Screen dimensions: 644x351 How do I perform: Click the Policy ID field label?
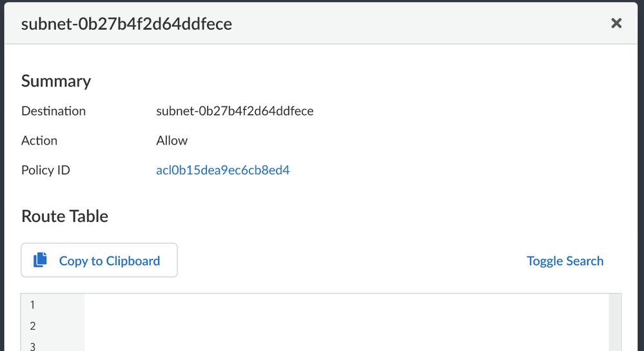[46, 170]
